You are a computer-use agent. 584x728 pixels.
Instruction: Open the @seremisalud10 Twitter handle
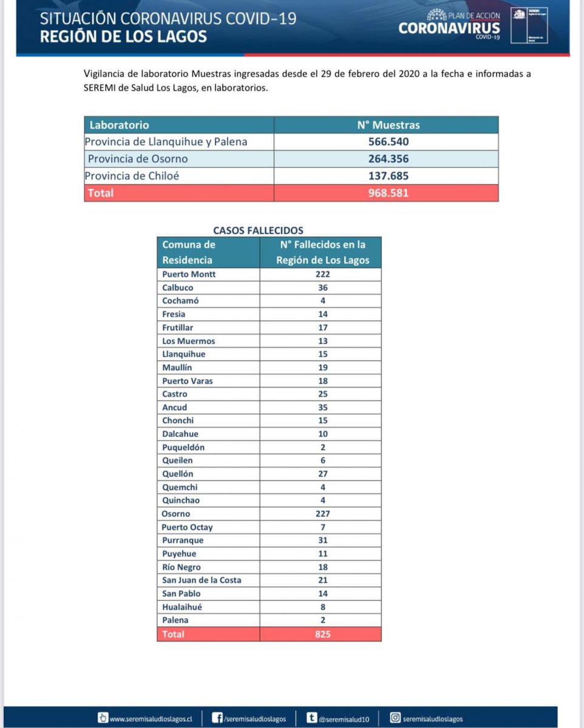[343, 718]
